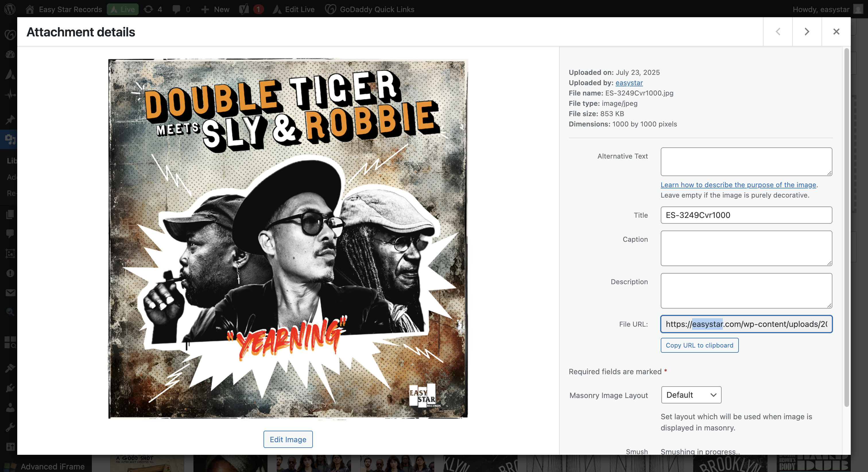Click Copy URL to clipboard button
Screen dimensions: 868x472
pyautogui.click(x=699, y=345)
